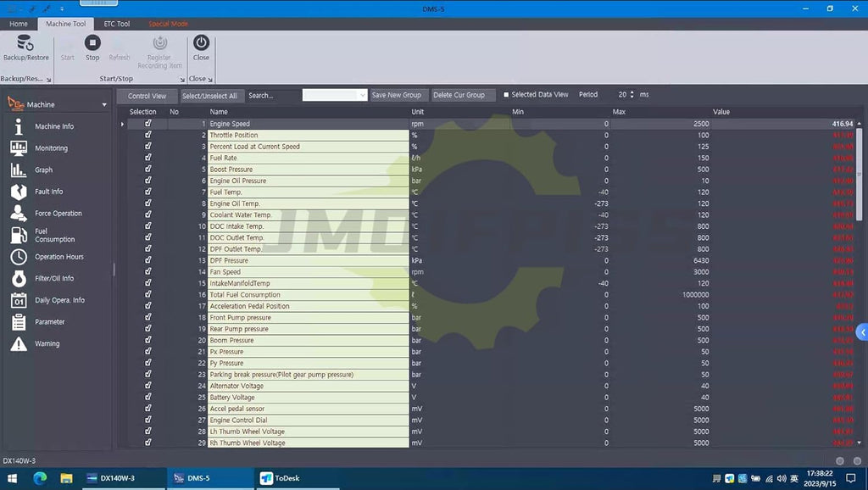
Task: Open the Graph sidebar icon
Action: tap(19, 170)
